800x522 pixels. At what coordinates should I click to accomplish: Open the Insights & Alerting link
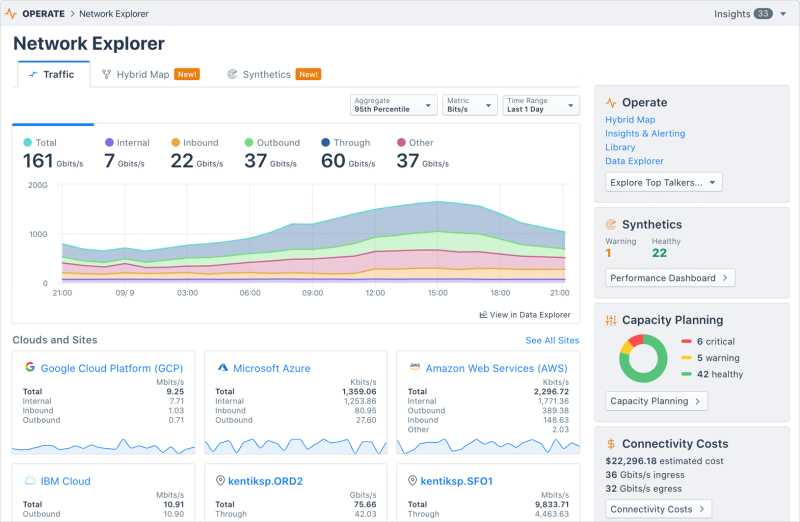tap(645, 133)
